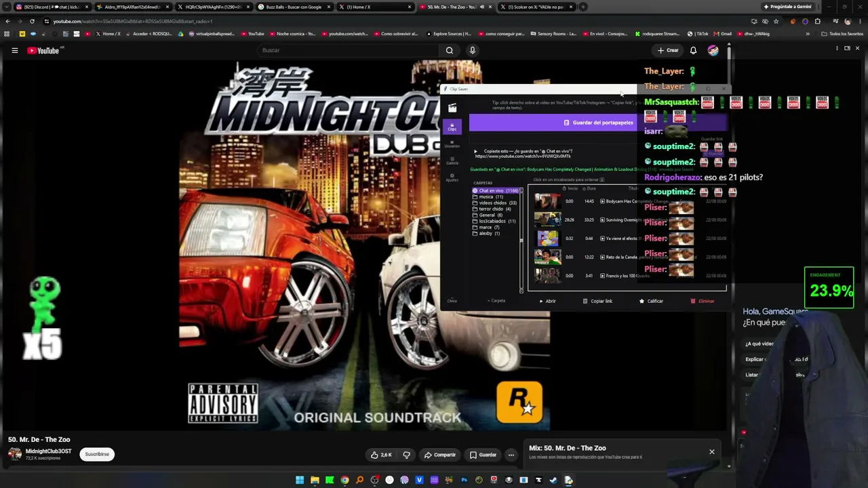Open the YouTube account avatar menu
Viewport: 868px width, 488px height.
[x=713, y=50]
